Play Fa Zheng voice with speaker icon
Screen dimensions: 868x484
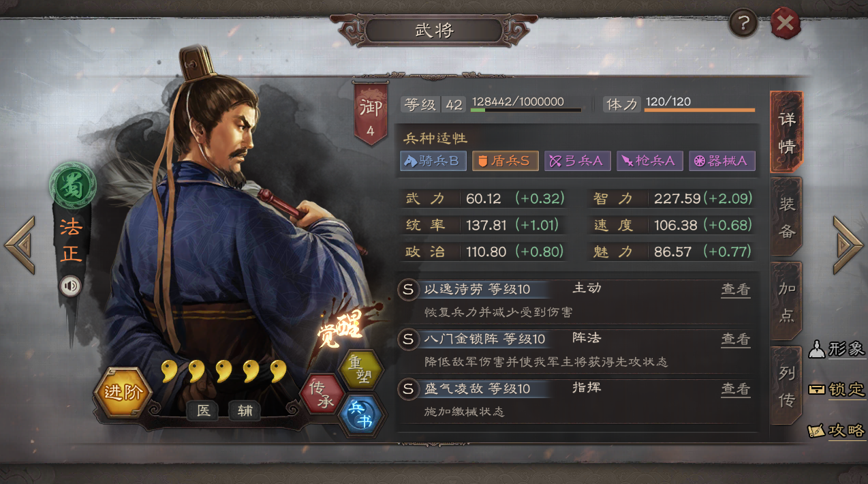tap(70, 285)
